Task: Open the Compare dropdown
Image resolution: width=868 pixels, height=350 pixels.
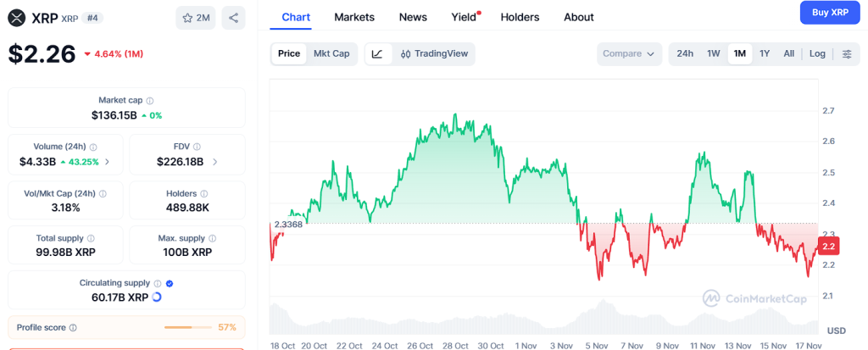Action: [x=628, y=53]
